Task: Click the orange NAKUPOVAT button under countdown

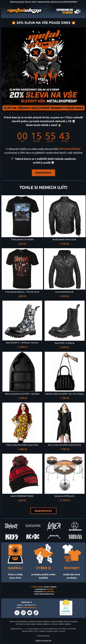Action: [43, 173]
